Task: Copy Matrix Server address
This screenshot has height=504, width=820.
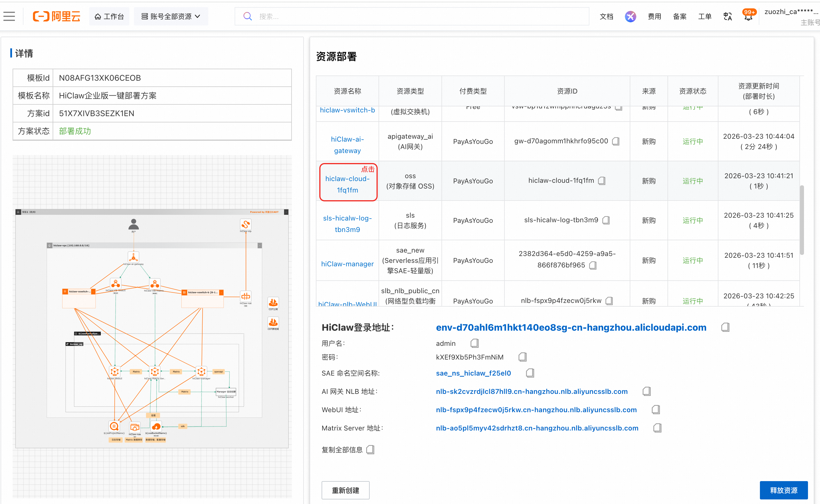Action: coord(657,428)
